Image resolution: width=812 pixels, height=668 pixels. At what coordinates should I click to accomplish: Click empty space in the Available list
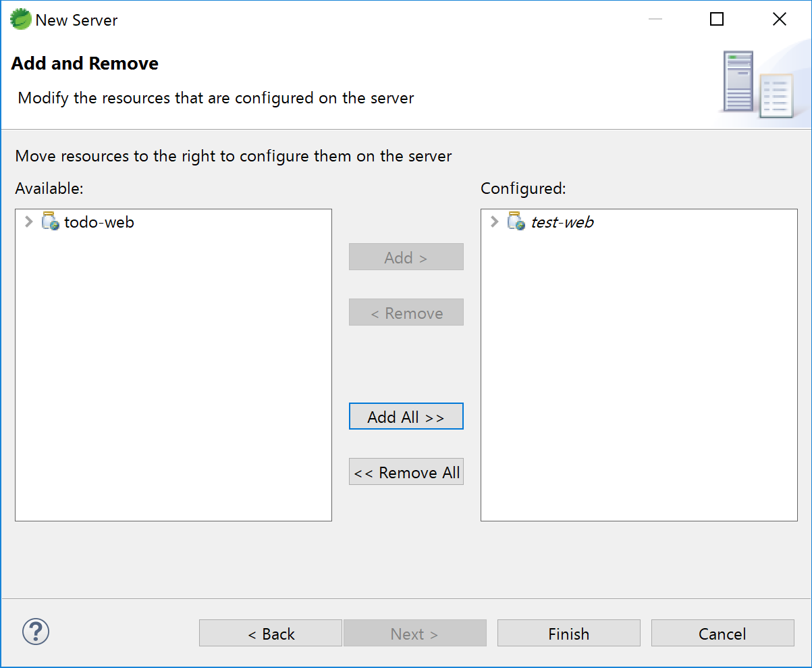click(x=173, y=378)
